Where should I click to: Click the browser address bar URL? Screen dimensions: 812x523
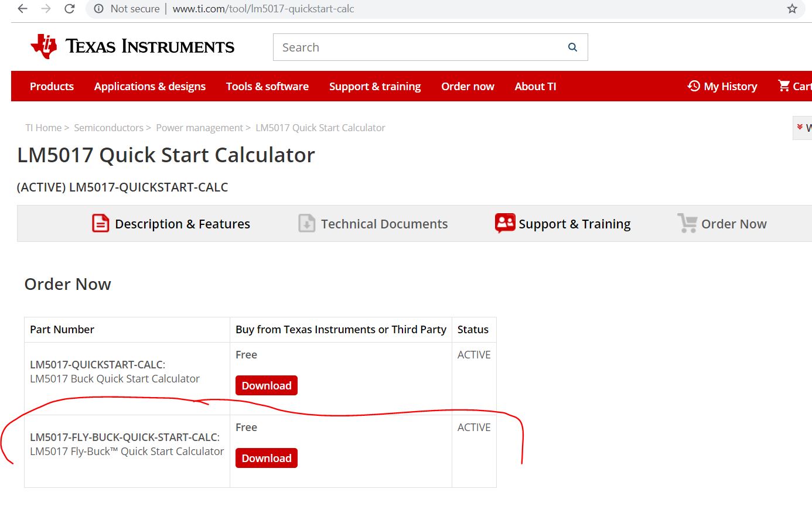pos(263,9)
